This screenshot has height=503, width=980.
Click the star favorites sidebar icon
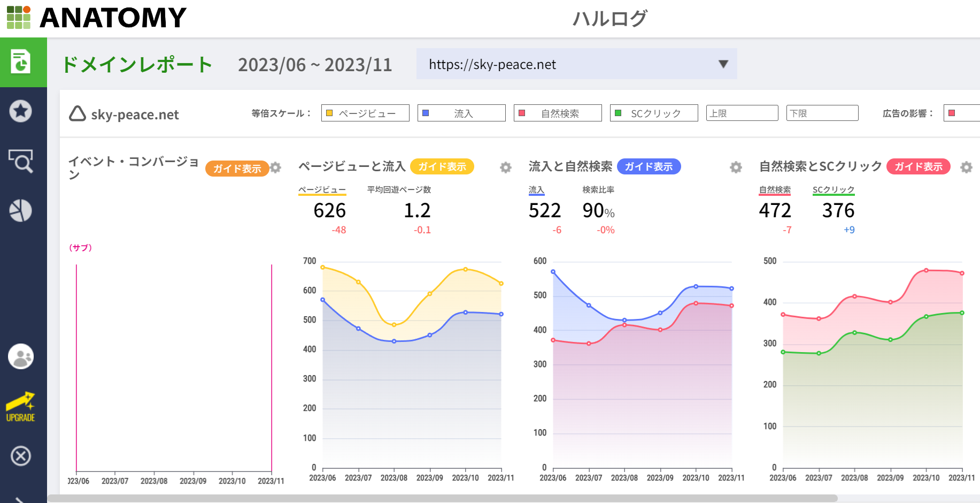(x=21, y=111)
